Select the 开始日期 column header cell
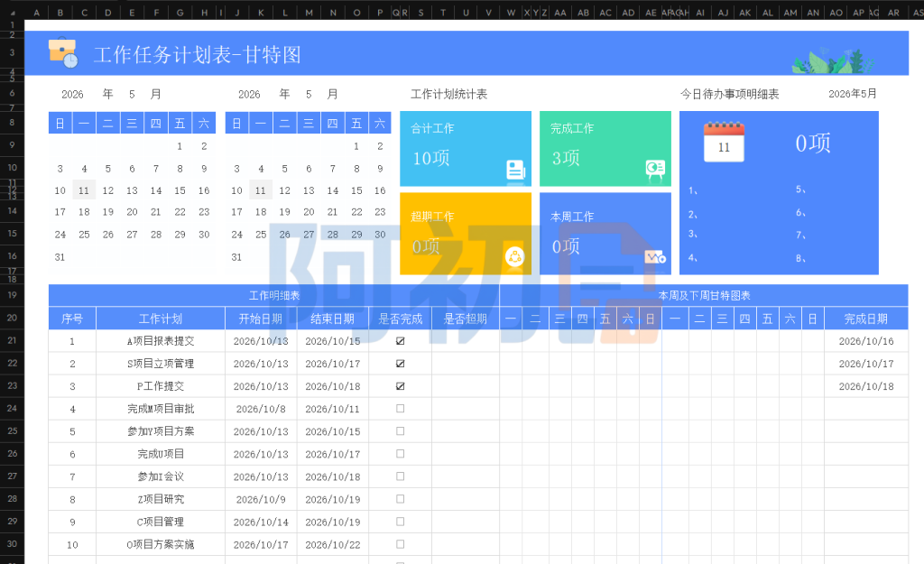The width and height of the screenshot is (924, 564). 261,319
